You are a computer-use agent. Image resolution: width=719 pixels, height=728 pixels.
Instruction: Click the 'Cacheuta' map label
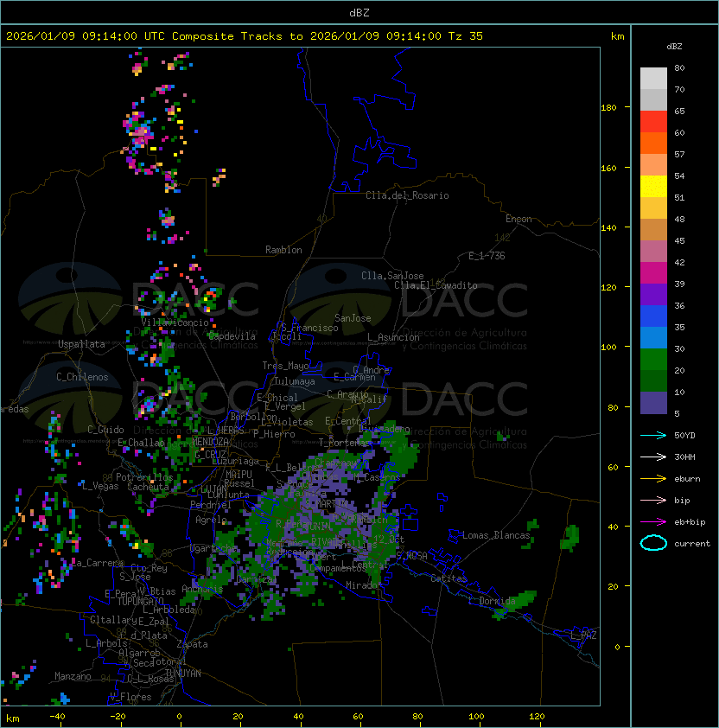tap(148, 487)
